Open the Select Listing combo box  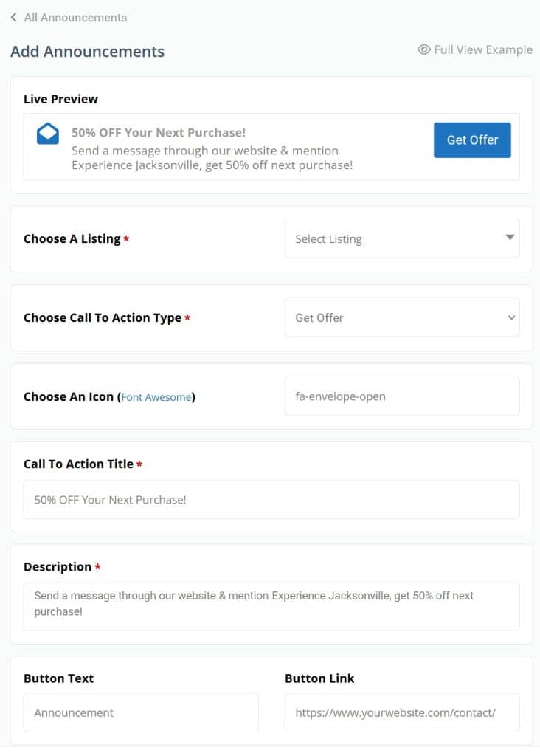pyautogui.click(x=402, y=238)
